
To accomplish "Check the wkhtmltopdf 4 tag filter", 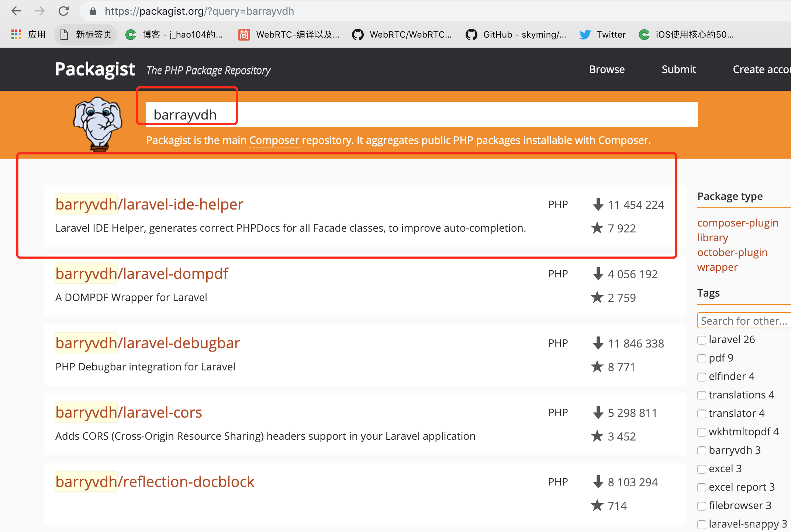I will point(702,432).
